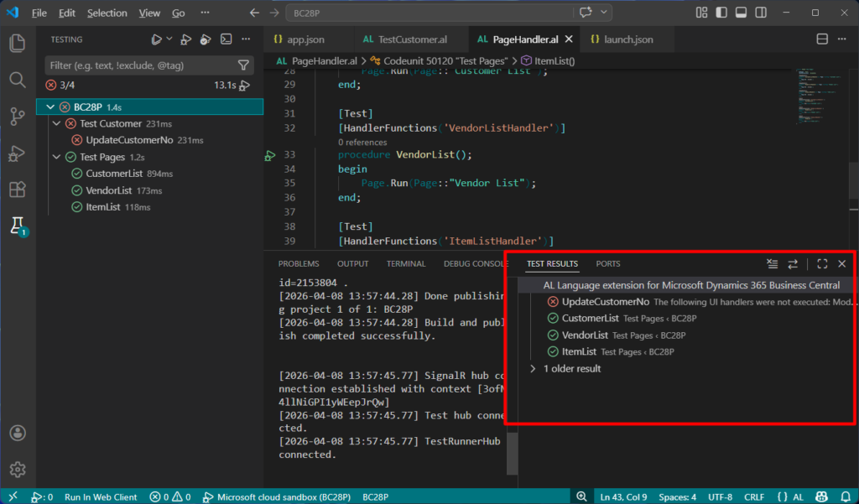Open the run tests dropdown arrow
Viewport: 859px width, 504px height.
(169, 39)
